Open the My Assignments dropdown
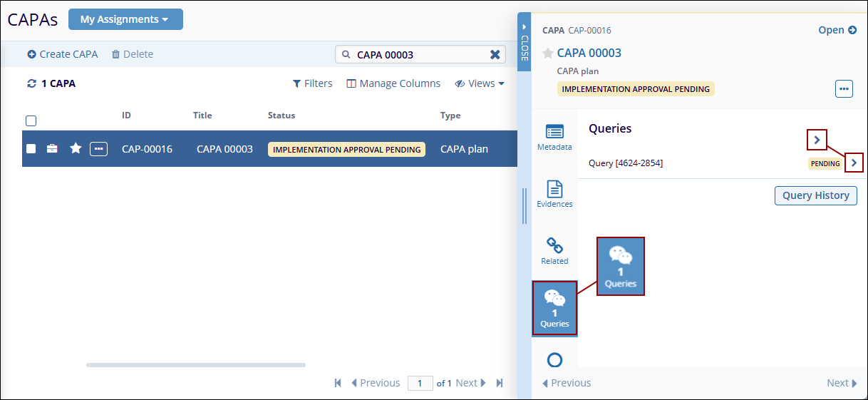This screenshot has height=400, width=868. [x=125, y=19]
